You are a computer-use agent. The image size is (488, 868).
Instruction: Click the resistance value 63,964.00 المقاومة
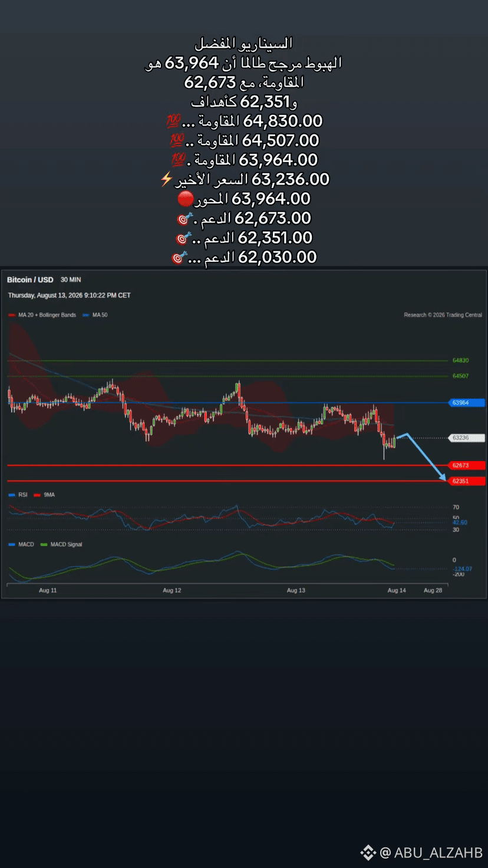(252, 160)
